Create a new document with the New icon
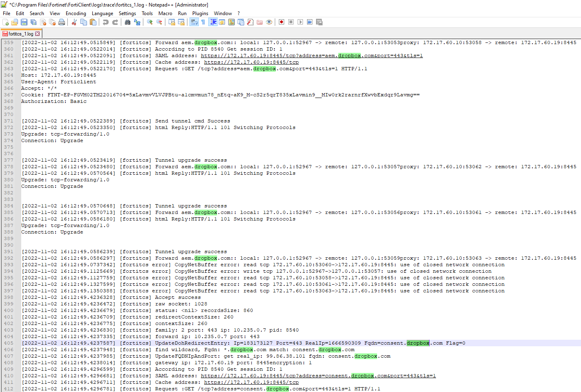 click(5, 22)
